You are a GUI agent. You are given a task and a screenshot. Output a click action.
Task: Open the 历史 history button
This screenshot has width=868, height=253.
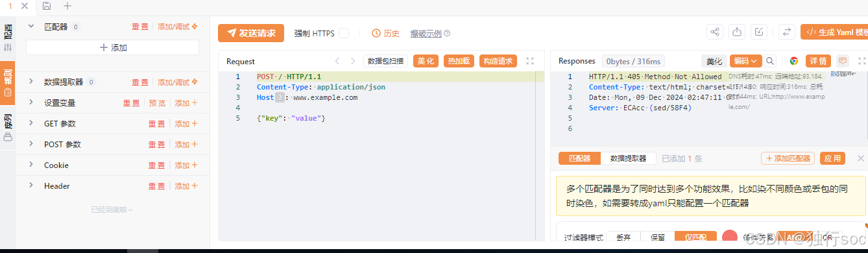(x=386, y=33)
